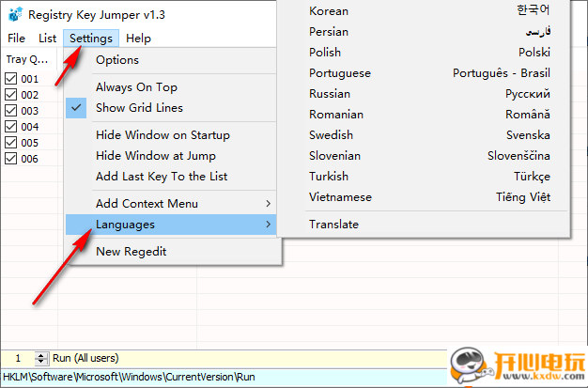The image size is (588, 388).
Task: Click the Registry Key Jumper app icon
Action: pyautogui.click(x=14, y=15)
